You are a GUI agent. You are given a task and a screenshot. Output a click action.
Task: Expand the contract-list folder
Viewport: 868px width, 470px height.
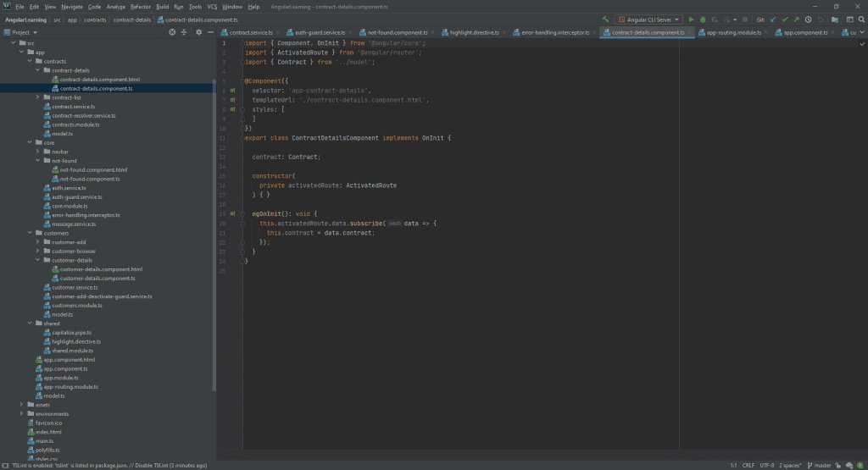click(x=37, y=97)
